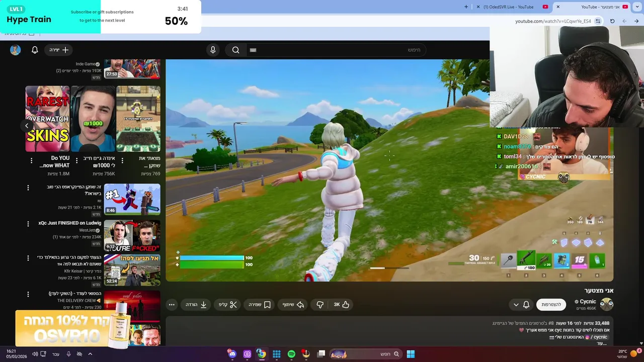The image size is (644, 362).
Task: Open the create (יצירה) button menu
Action: tap(59, 50)
